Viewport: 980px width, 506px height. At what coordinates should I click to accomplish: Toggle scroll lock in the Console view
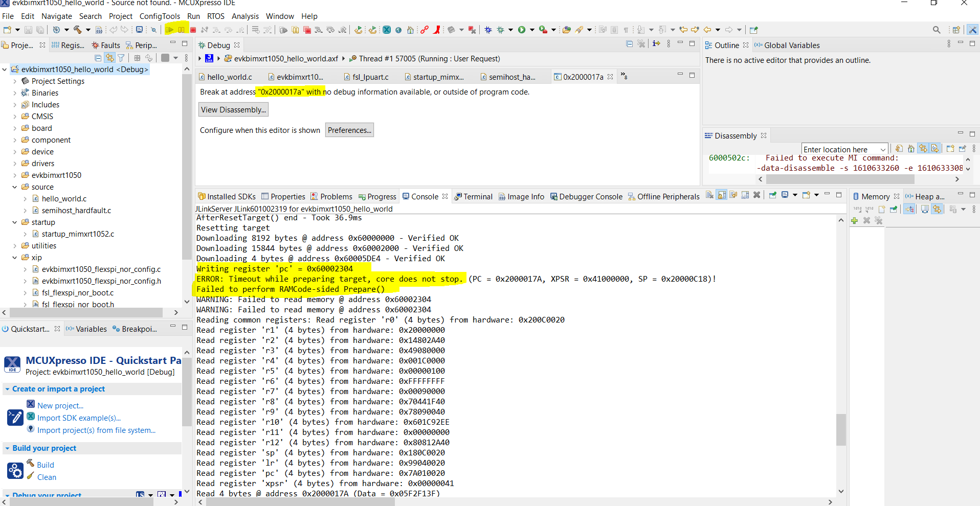tap(721, 195)
